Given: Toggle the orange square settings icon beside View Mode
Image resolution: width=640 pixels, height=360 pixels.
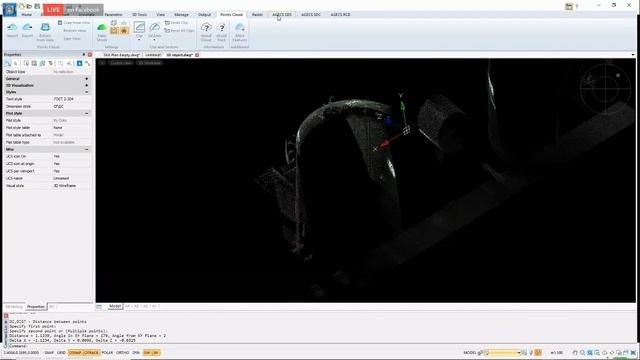Looking at the screenshot, I should (x=114, y=31).
